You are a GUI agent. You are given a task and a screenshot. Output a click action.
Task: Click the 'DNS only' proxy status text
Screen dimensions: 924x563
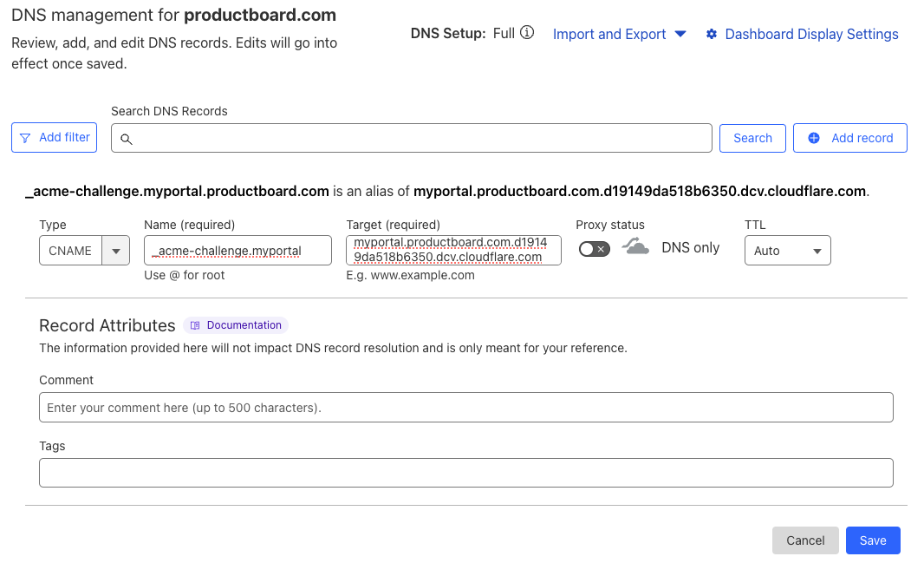pos(690,247)
